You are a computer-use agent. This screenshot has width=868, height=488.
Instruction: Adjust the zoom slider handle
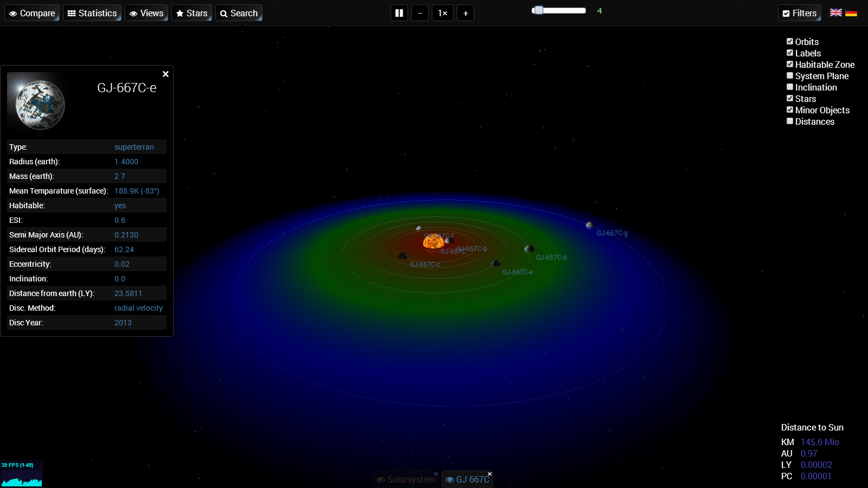click(538, 10)
